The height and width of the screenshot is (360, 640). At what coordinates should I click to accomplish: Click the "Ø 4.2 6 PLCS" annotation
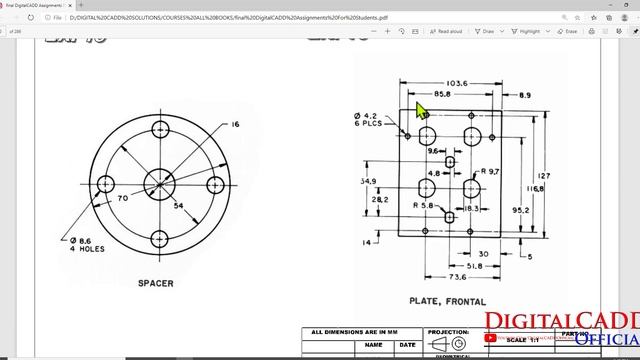pos(368,120)
